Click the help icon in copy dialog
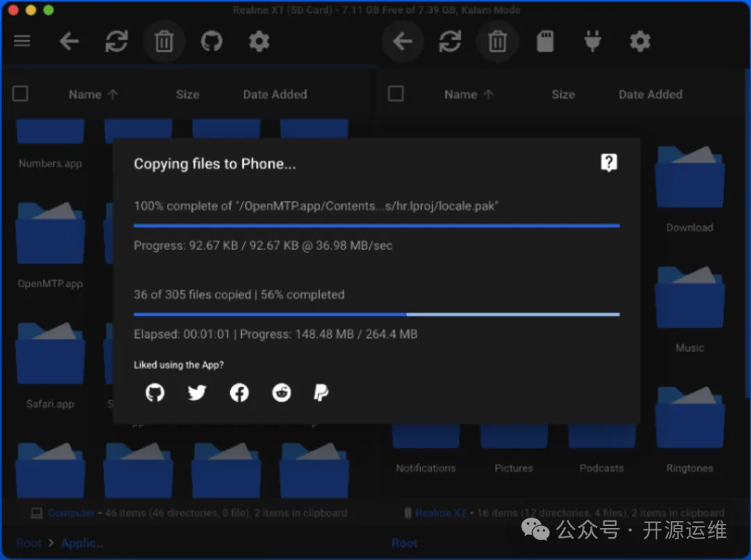Screen dimensions: 751x560 point(608,163)
